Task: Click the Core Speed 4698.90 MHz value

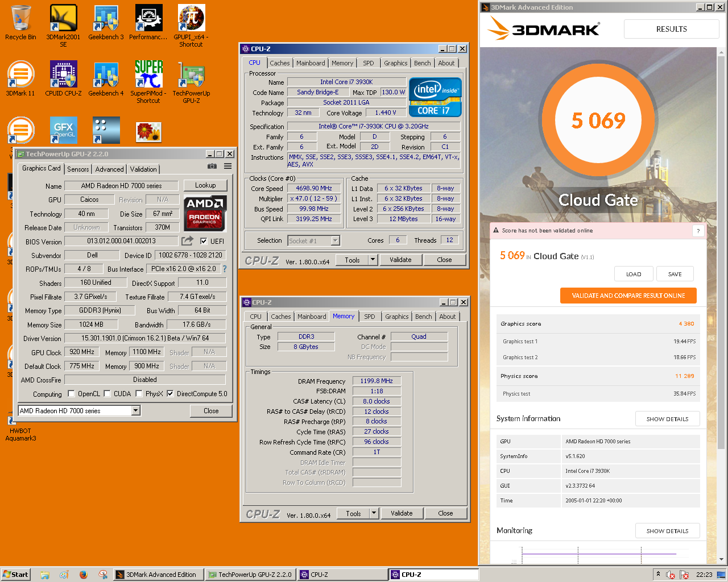Action: [x=314, y=188]
